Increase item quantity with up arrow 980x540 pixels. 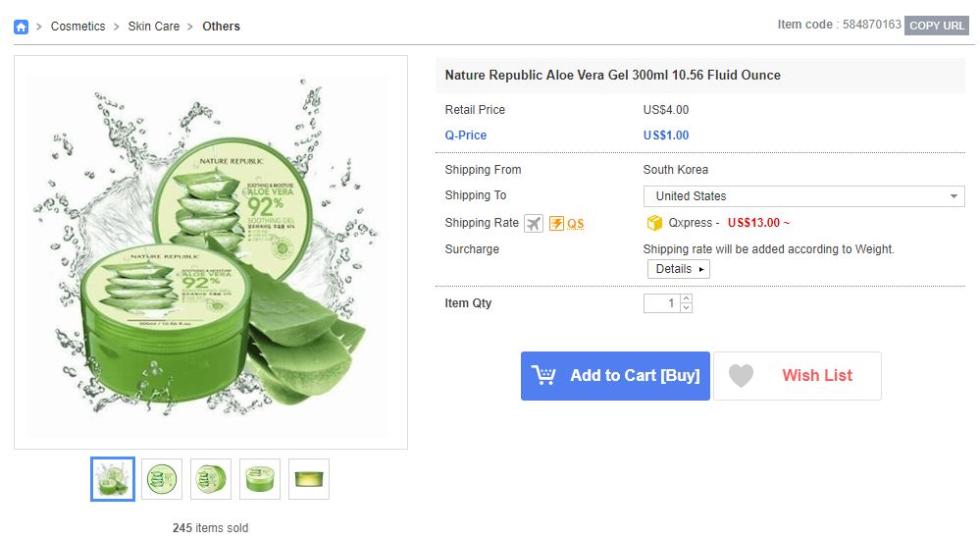[687, 299]
